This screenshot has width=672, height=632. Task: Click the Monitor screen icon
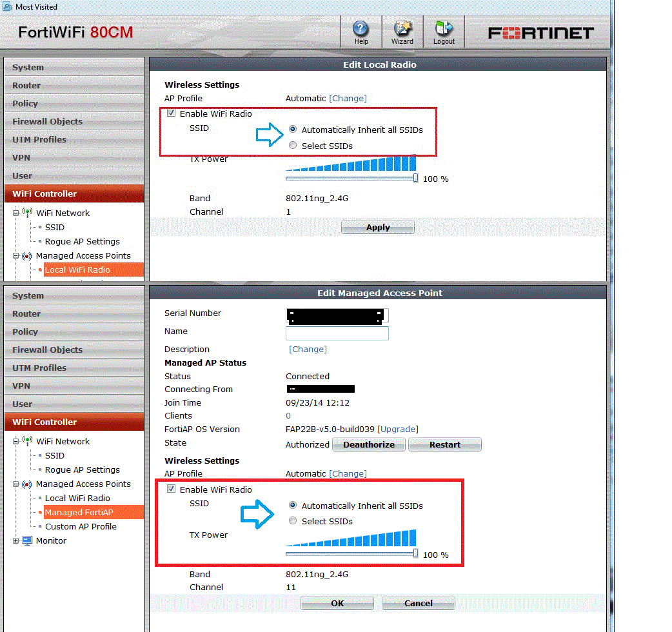click(27, 540)
